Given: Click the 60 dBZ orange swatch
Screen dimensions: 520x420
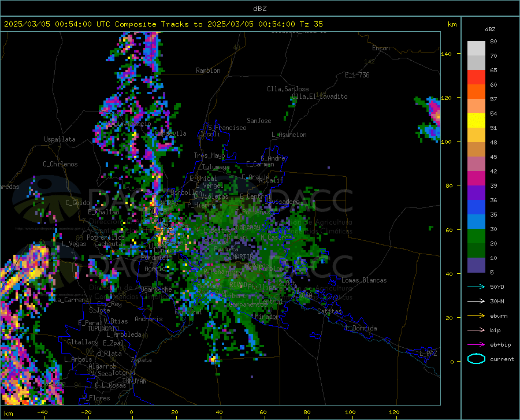Looking at the screenshot, I should pyautogui.click(x=476, y=91).
